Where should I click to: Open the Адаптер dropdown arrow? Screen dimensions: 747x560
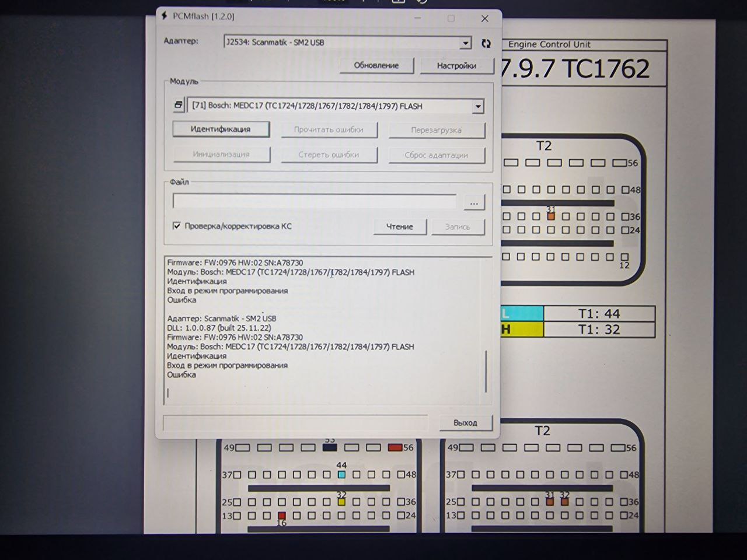click(465, 43)
